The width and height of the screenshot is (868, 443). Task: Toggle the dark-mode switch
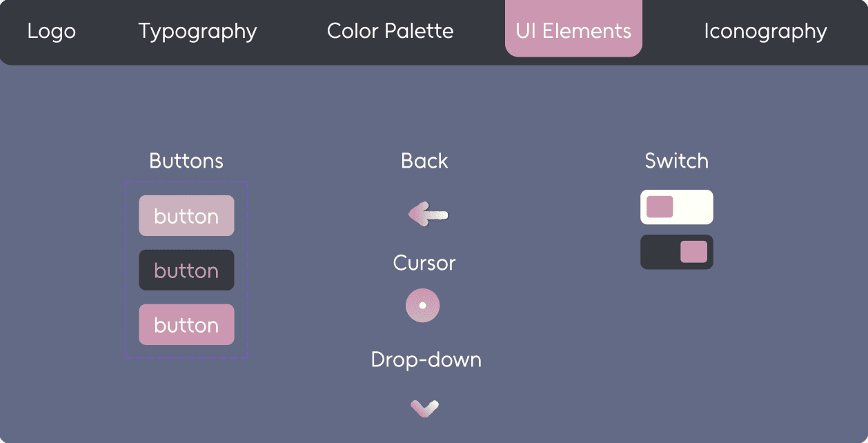click(x=676, y=252)
